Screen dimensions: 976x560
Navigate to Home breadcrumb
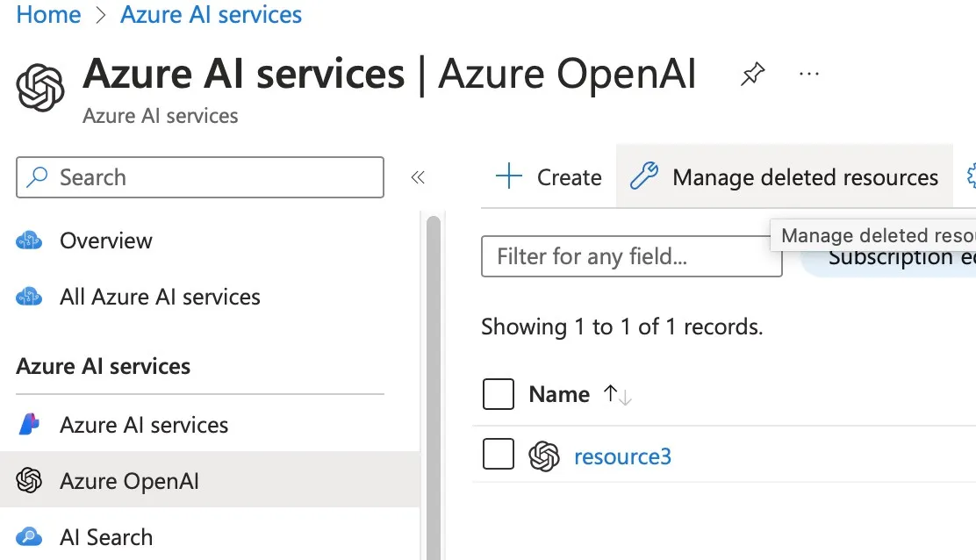coord(48,15)
